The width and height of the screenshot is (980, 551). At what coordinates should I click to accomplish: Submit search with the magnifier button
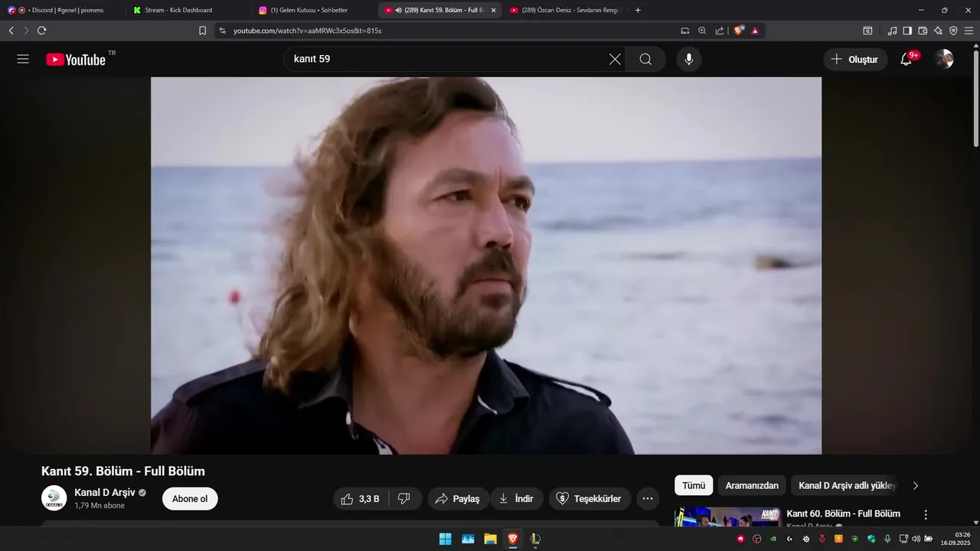[645, 59]
